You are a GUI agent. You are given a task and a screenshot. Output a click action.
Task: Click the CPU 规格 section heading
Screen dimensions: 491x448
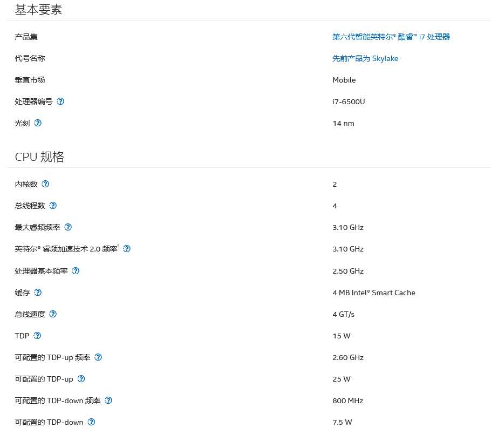[39, 157]
